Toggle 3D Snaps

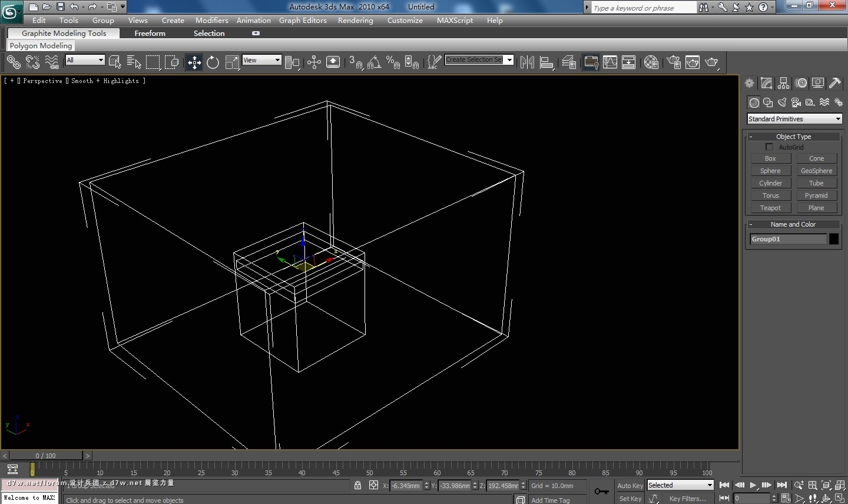[356, 62]
